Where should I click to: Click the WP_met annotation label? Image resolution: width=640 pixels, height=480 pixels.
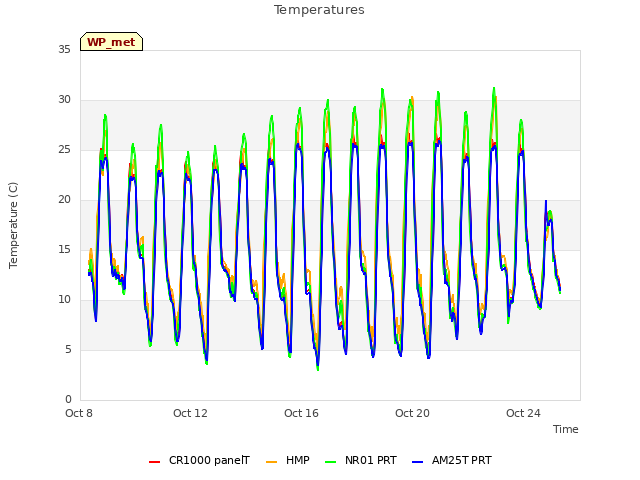[111, 42]
